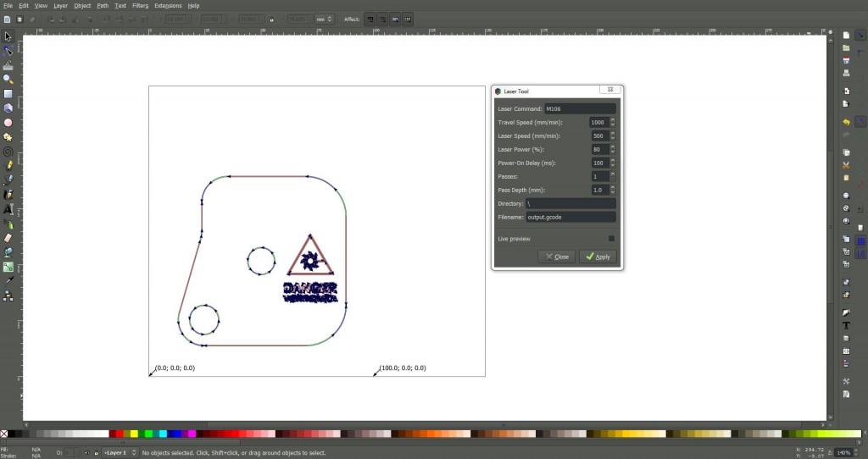Open the Layer 1 dropdown

pyautogui.click(x=120, y=453)
